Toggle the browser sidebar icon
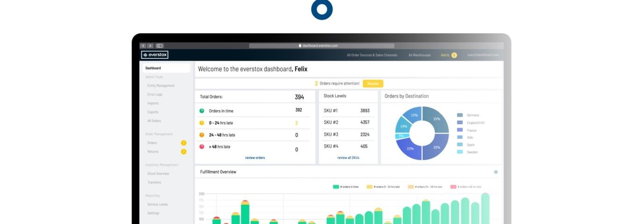Image resolution: width=644 pixels, height=224 pixels. point(160,46)
